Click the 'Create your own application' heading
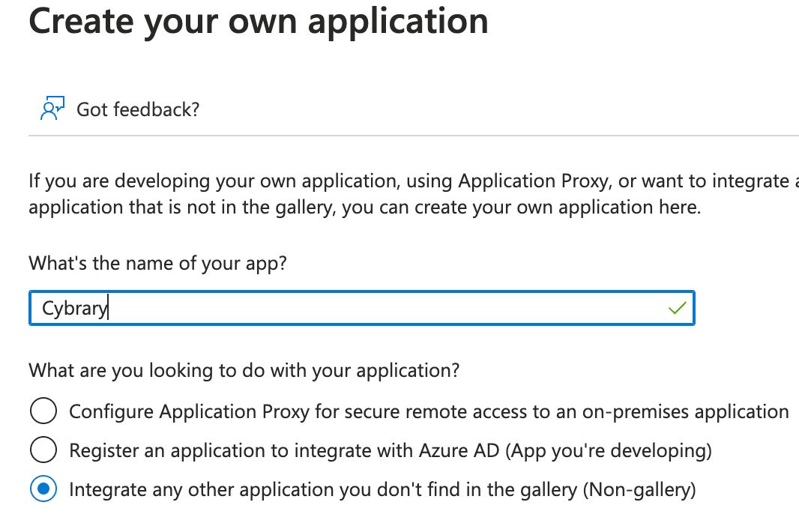 tap(259, 21)
